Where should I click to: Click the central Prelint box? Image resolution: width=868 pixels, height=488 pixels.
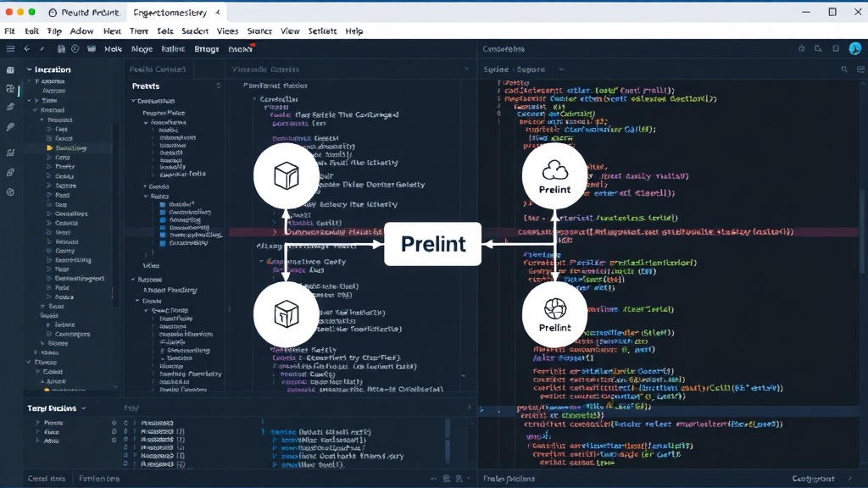[433, 244]
